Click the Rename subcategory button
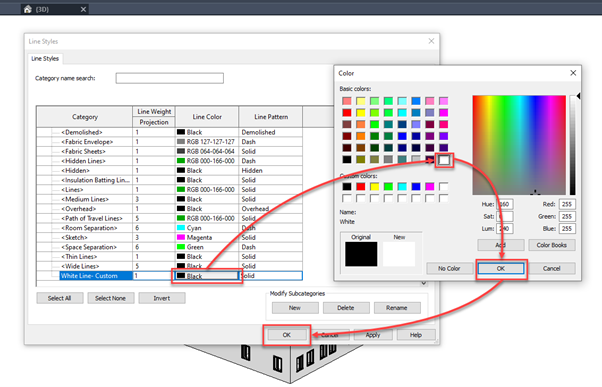 coord(397,308)
